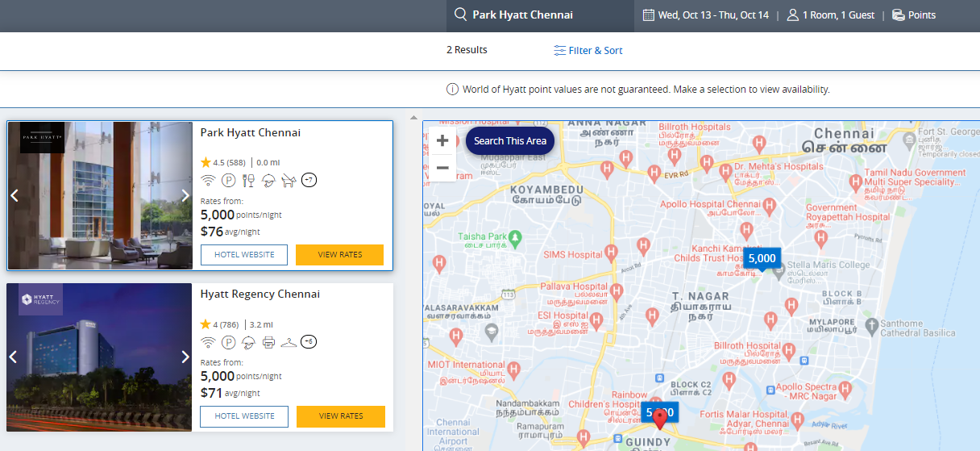Show Park Hyatt Chennai's +7 more amenities
This screenshot has width=980, height=451.
[309, 180]
